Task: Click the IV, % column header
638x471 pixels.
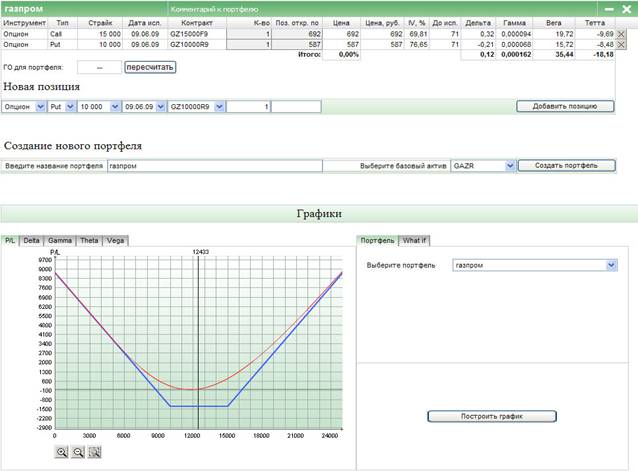Action: [417, 23]
